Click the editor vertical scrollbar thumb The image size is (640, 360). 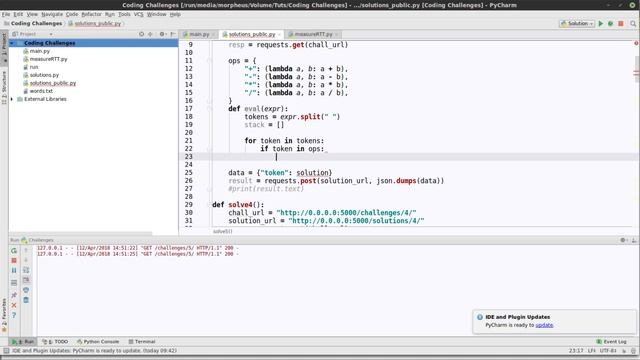coord(636,68)
